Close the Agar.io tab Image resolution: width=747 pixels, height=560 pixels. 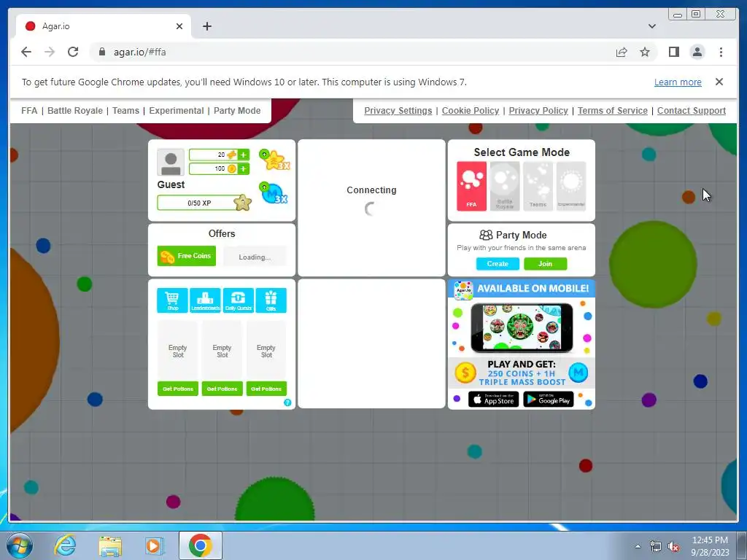(179, 26)
